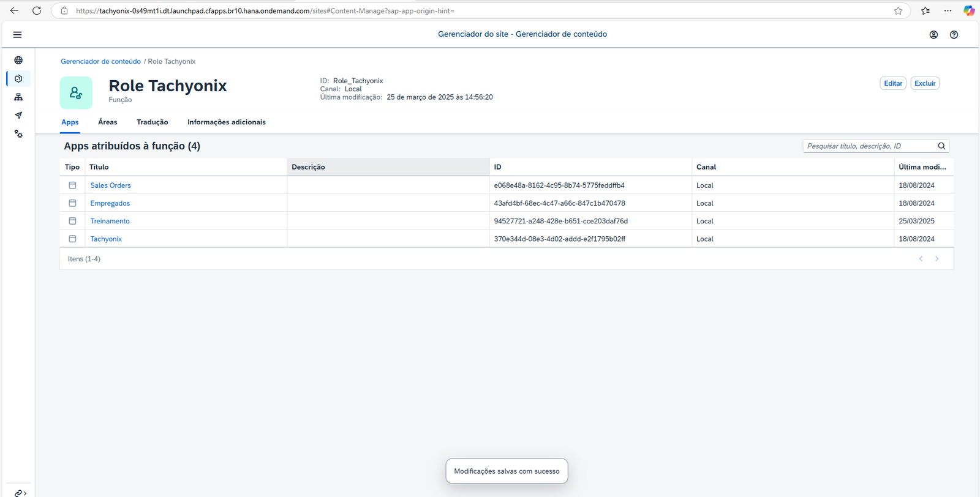Go to next page of items
Image resolution: width=980 pixels, height=497 pixels.
point(937,259)
